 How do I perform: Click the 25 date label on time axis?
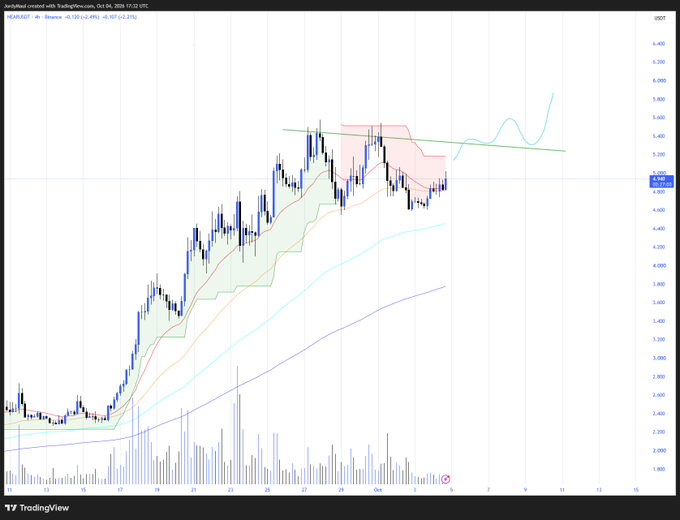click(267, 490)
